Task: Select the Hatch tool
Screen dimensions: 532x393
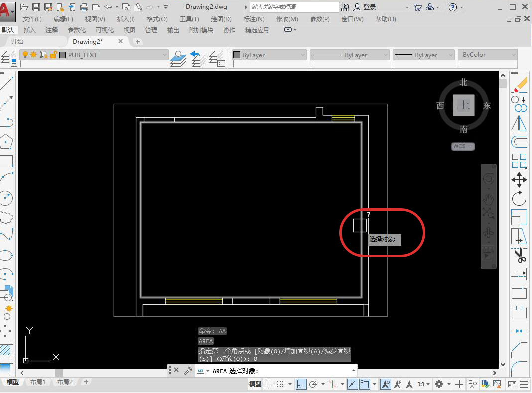Action: coord(6,350)
